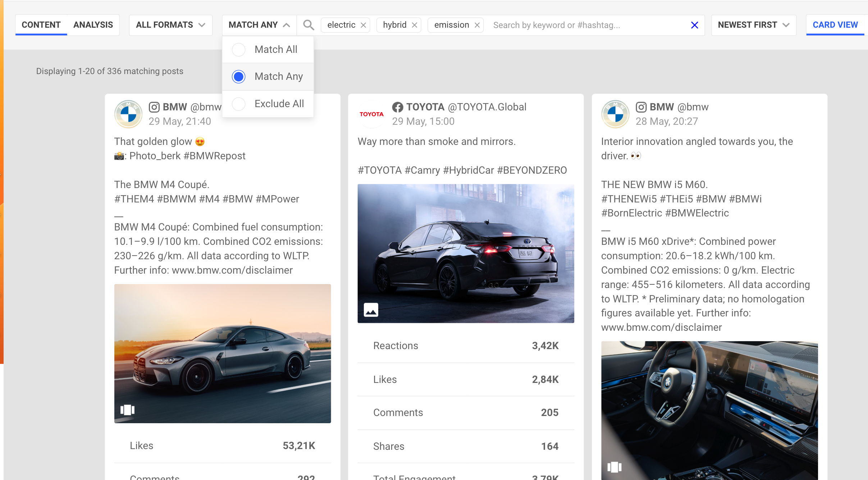Open the BMW M4 Coupé photo
The width and height of the screenshot is (868, 480).
click(223, 353)
